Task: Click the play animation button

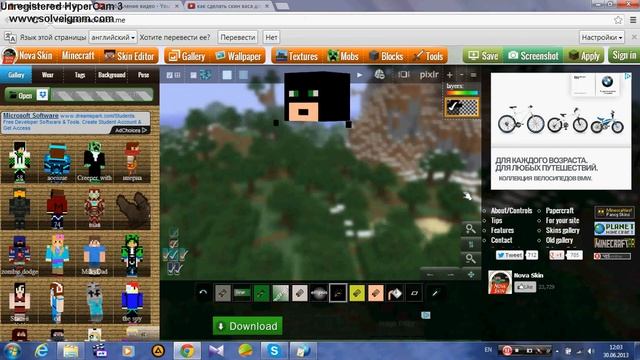Action: tap(360, 75)
